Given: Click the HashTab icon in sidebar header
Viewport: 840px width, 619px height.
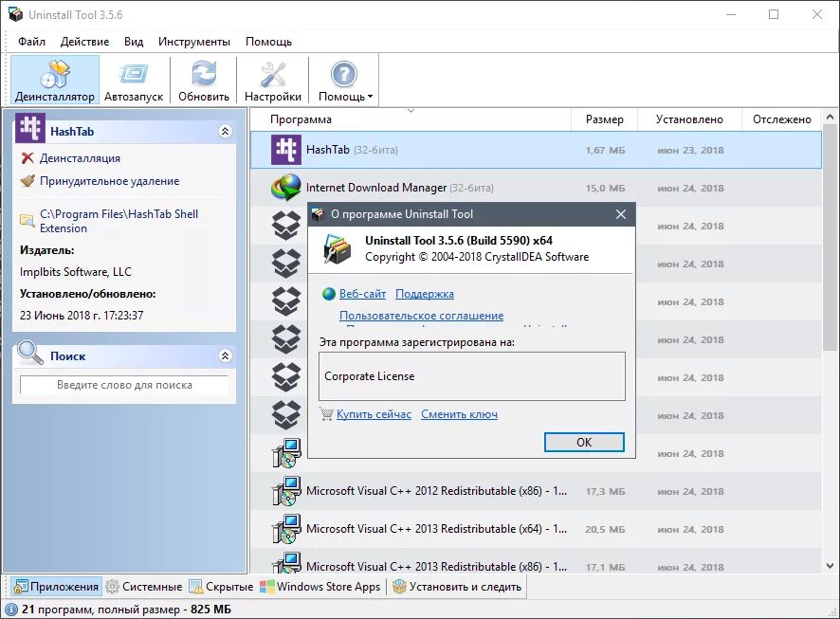Looking at the screenshot, I should [x=30, y=127].
